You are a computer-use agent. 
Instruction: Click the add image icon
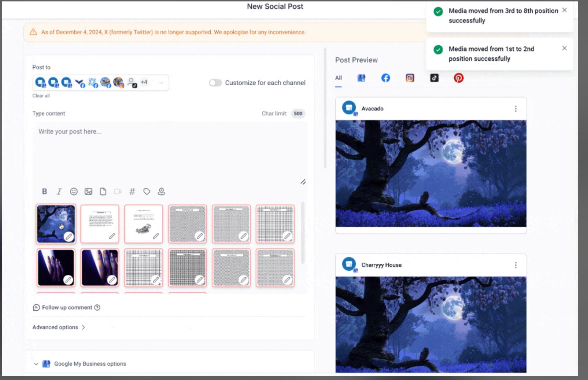(x=88, y=191)
